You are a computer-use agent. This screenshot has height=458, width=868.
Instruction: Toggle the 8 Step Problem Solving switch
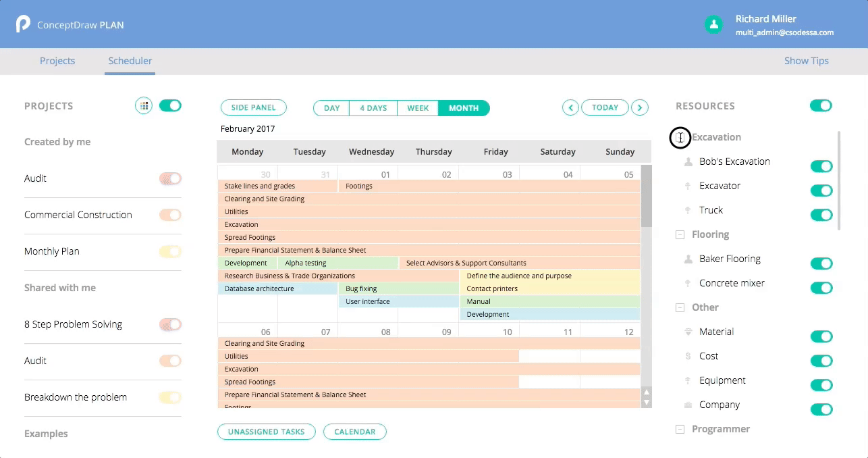click(170, 324)
